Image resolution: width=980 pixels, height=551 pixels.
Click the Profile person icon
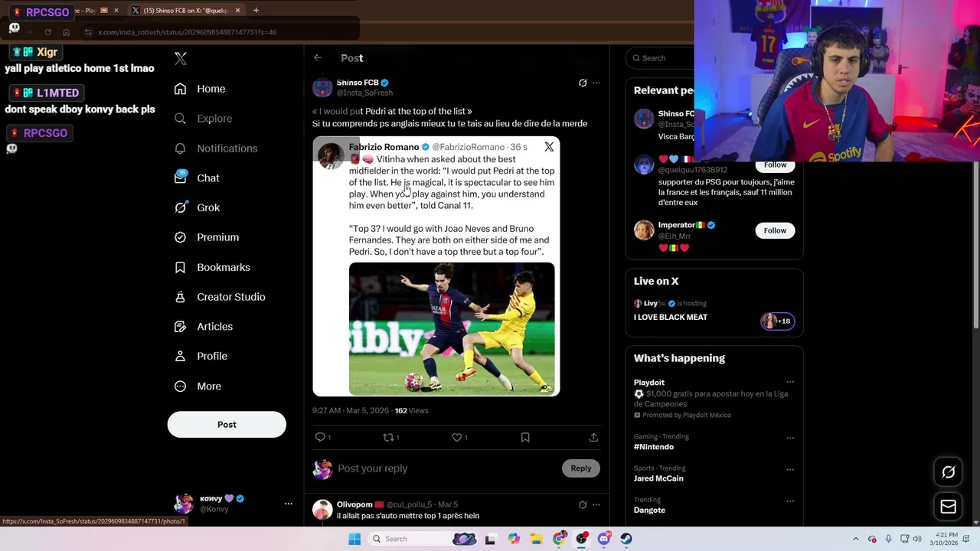[180, 356]
